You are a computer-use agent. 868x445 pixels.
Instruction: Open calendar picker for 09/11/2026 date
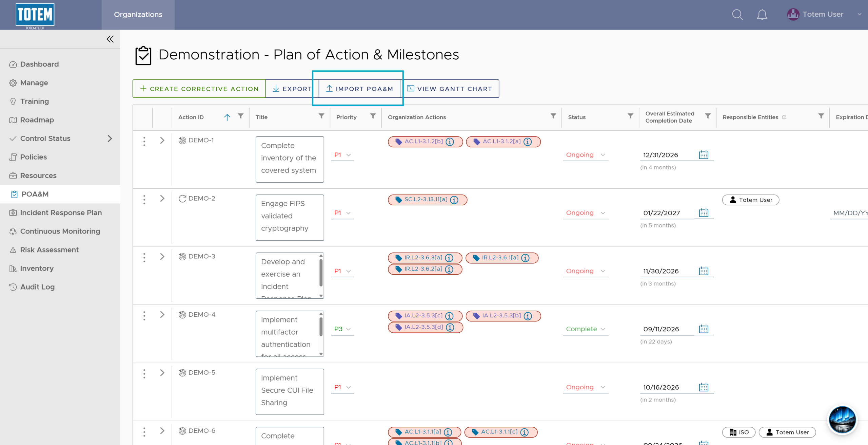click(704, 329)
